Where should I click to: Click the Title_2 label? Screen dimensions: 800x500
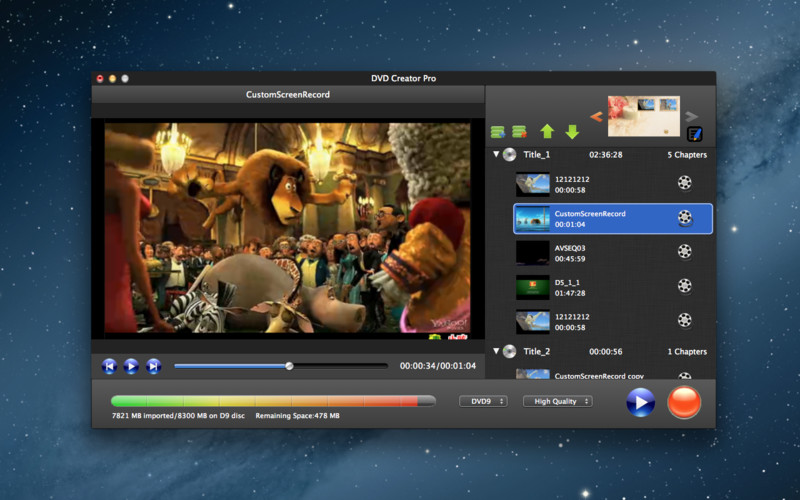pyautogui.click(x=537, y=351)
